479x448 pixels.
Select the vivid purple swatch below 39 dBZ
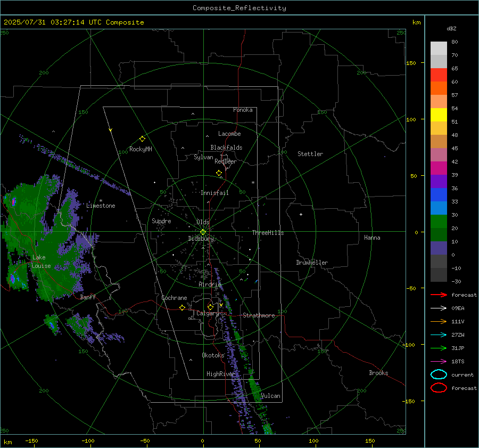(x=439, y=182)
